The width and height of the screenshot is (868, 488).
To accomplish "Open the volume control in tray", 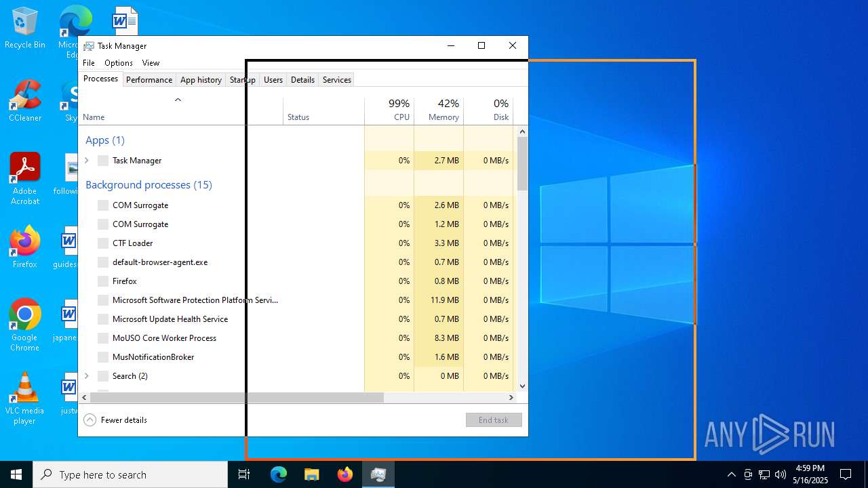I will click(x=781, y=474).
